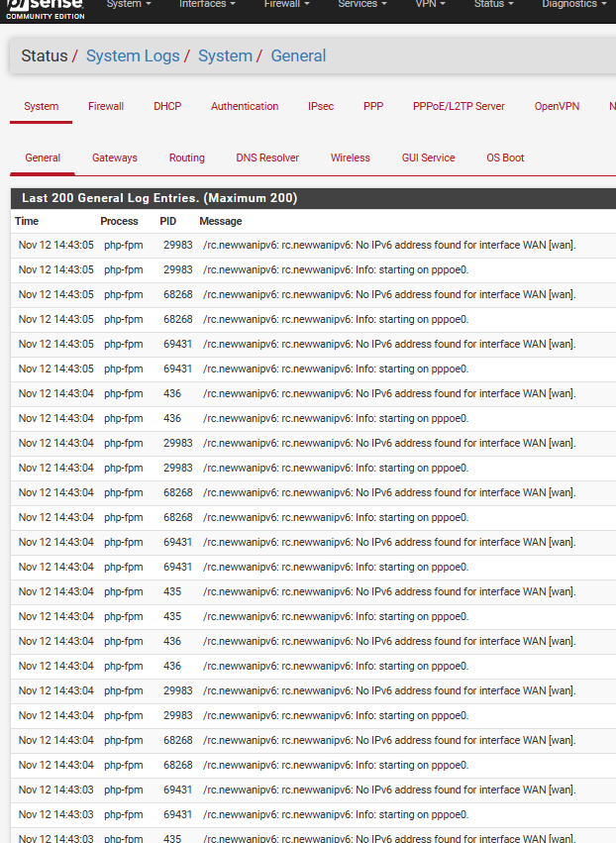Open the Firewall dropdown in top navbar
This screenshot has width=616, height=843.
point(286,5)
